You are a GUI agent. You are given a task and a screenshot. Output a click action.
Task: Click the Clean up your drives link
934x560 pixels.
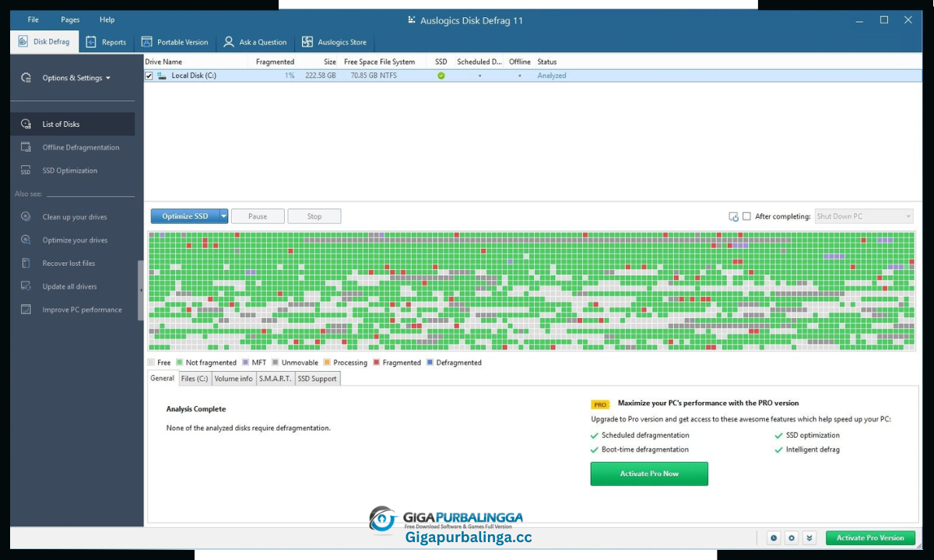pos(75,217)
